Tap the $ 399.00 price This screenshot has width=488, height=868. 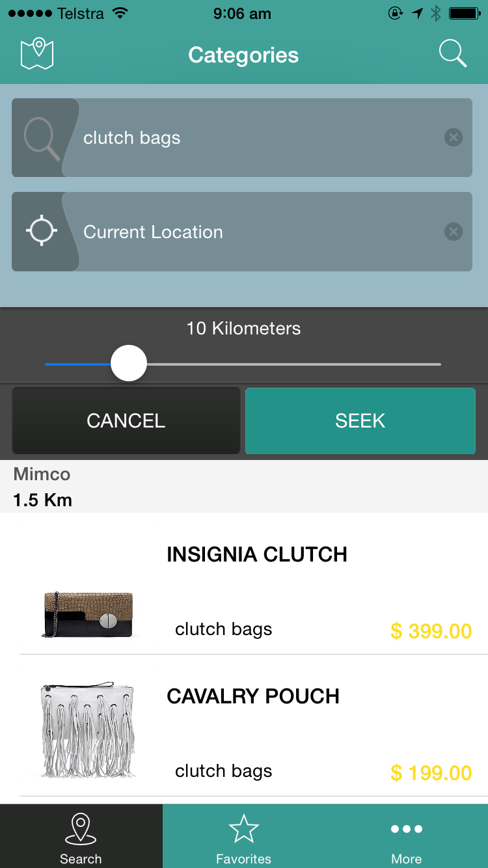click(431, 631)
